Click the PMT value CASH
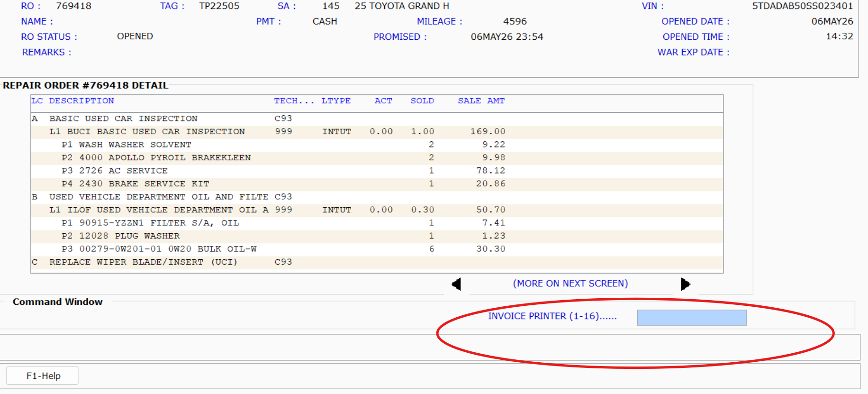This screenshot has height=394, width=868. 325,21
